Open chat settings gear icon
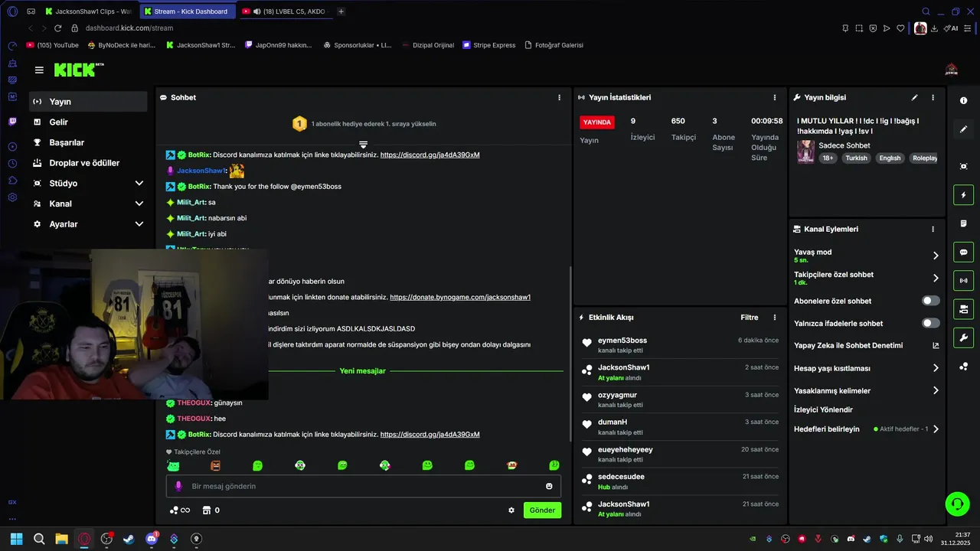Image resolution: width=980 pixels, height=551 pixels. 511,510
